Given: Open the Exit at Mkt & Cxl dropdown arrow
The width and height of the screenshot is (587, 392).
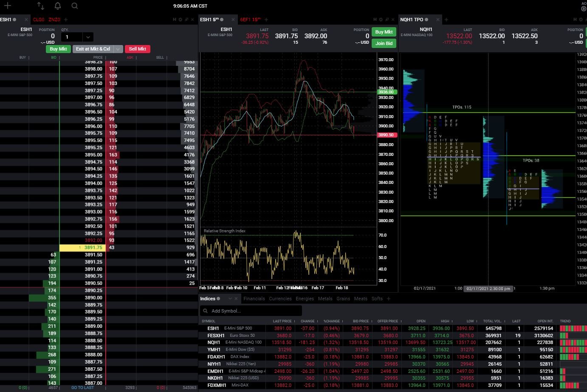Looking at the screenshot, I should tap(118, 49).
